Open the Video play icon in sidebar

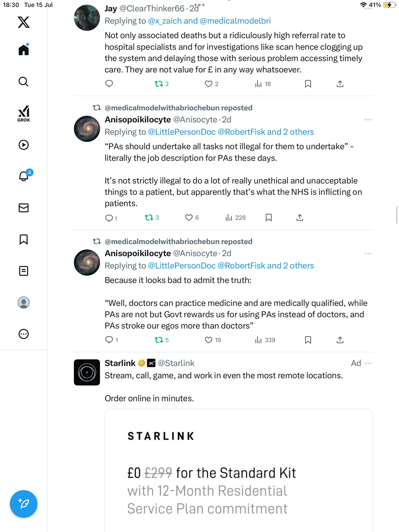[24, 145]
